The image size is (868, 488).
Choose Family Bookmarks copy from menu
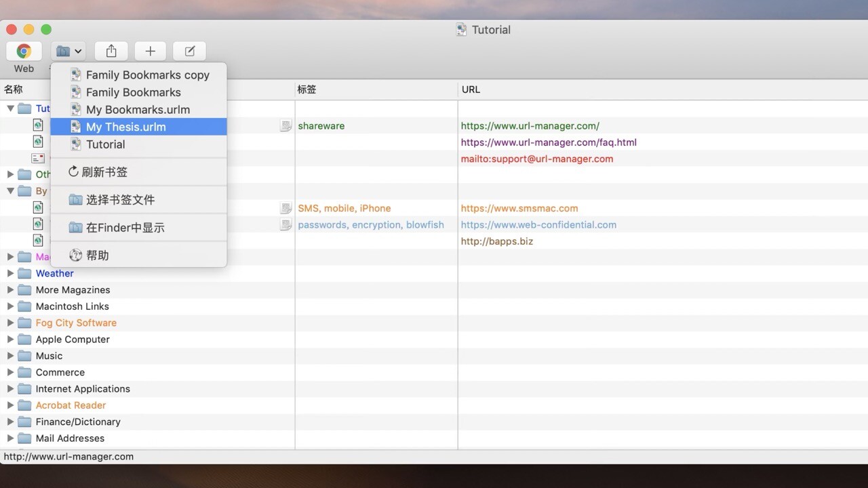pyautogui.click(x=139, y=75)
